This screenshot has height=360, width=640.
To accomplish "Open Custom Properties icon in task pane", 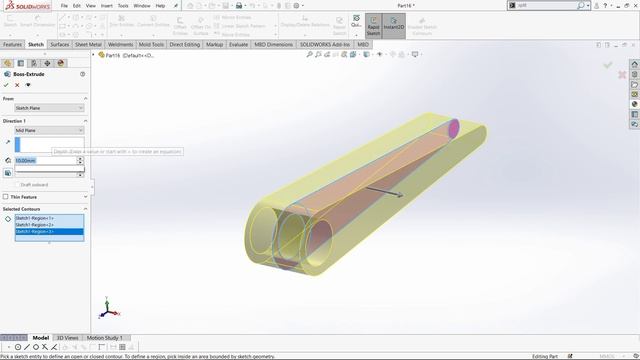I will (634, 114).
